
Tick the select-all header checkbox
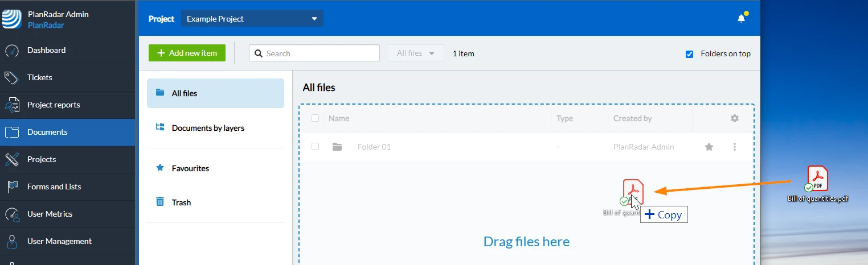point(315,118)
